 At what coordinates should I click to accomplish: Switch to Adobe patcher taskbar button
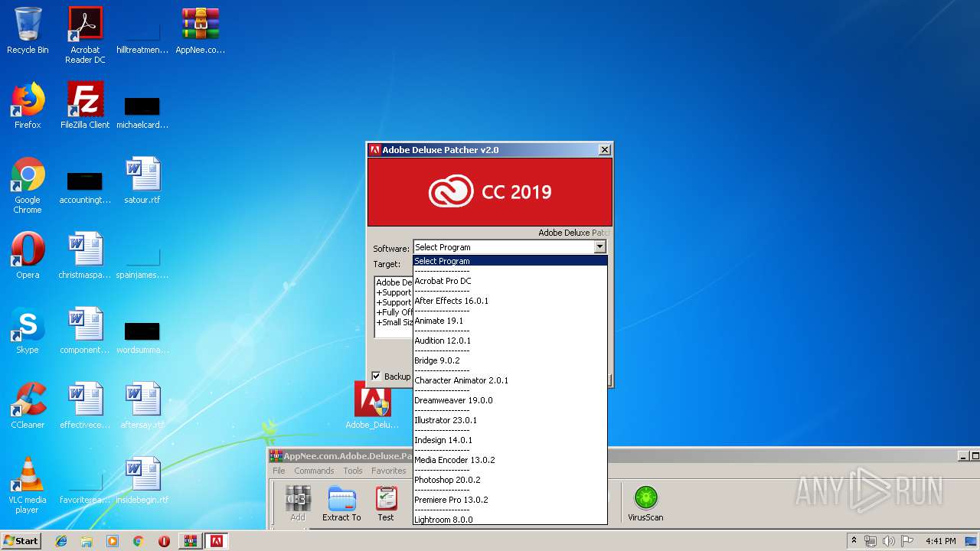217,541
